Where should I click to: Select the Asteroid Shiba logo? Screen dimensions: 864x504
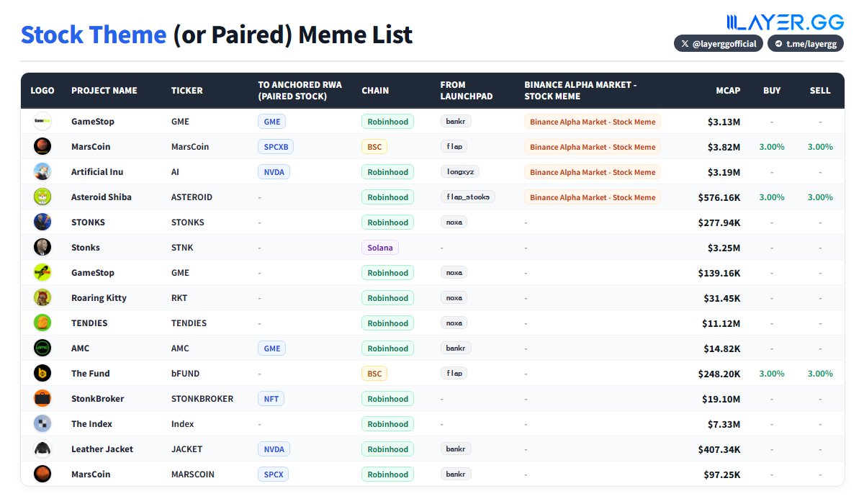point(42,197)
